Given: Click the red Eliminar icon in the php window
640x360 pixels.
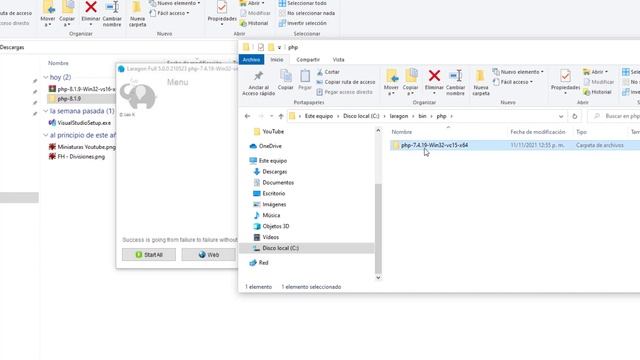Looking at the screenshot, I should 434,76.
